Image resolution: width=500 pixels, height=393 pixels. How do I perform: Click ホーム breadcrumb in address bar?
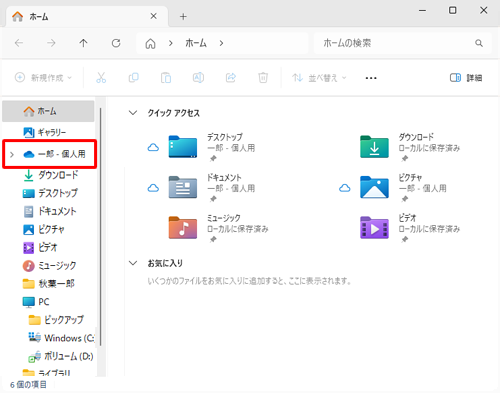[196, 43]
